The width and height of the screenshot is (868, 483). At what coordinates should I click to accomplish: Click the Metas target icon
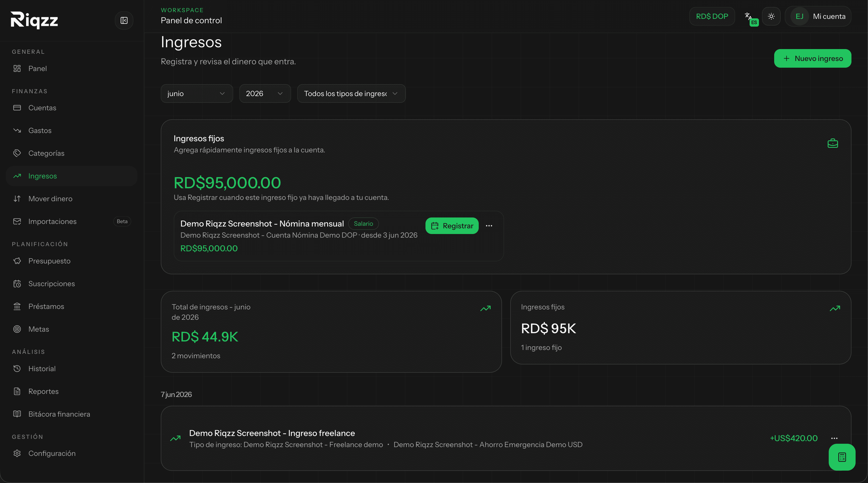click(x=17, y=329)
